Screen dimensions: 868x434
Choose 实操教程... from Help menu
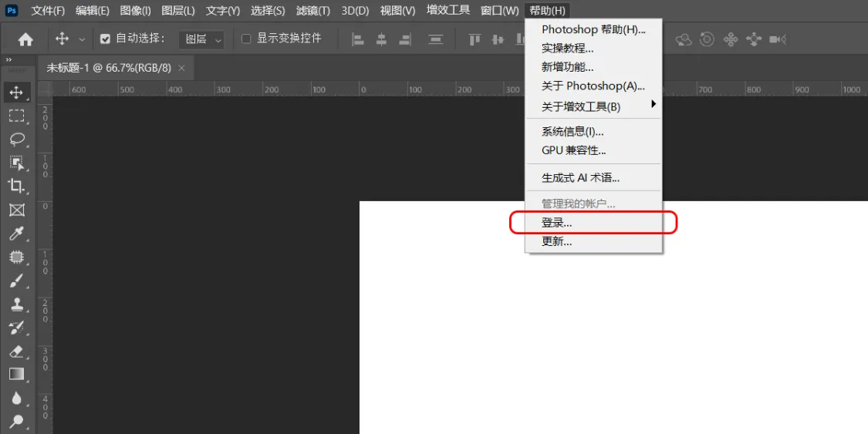593,49
